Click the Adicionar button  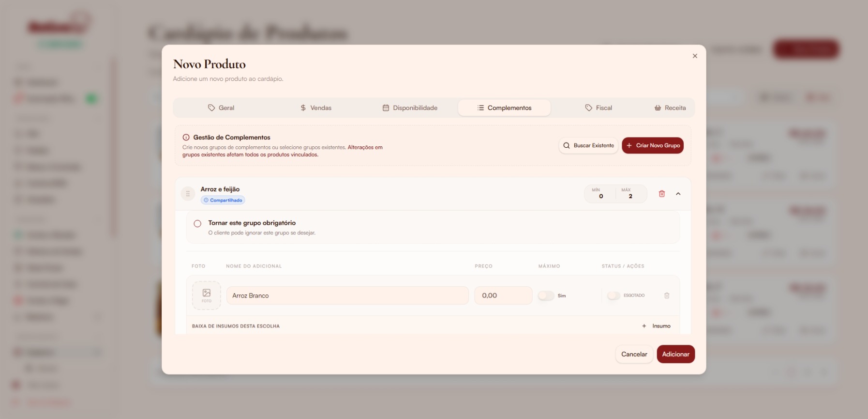point(676,354)
